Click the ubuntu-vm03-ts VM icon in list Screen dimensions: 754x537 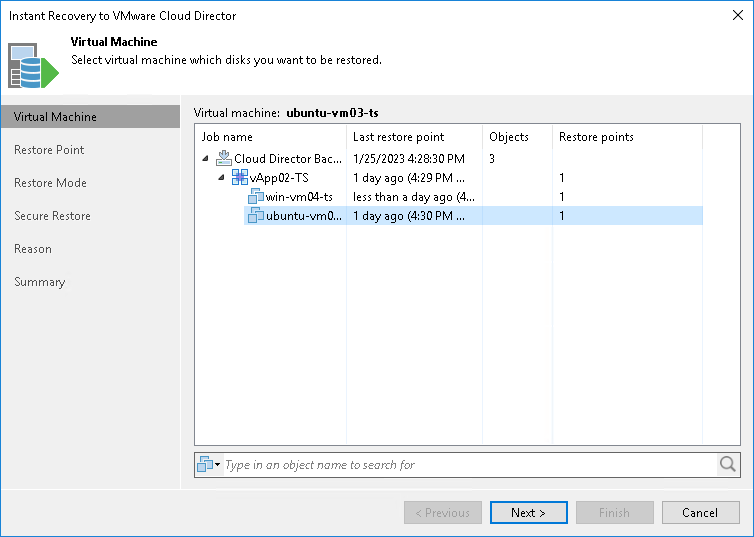(x=256, y=215)
